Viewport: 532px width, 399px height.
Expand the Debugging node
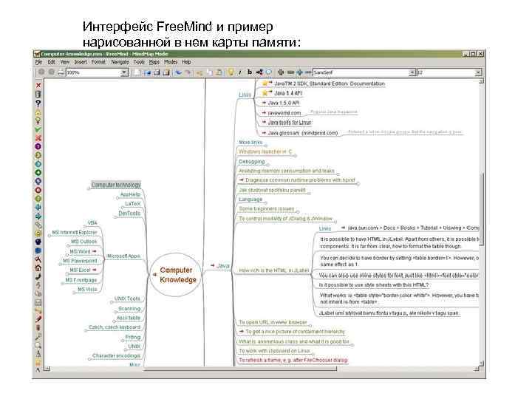(251, 162)
